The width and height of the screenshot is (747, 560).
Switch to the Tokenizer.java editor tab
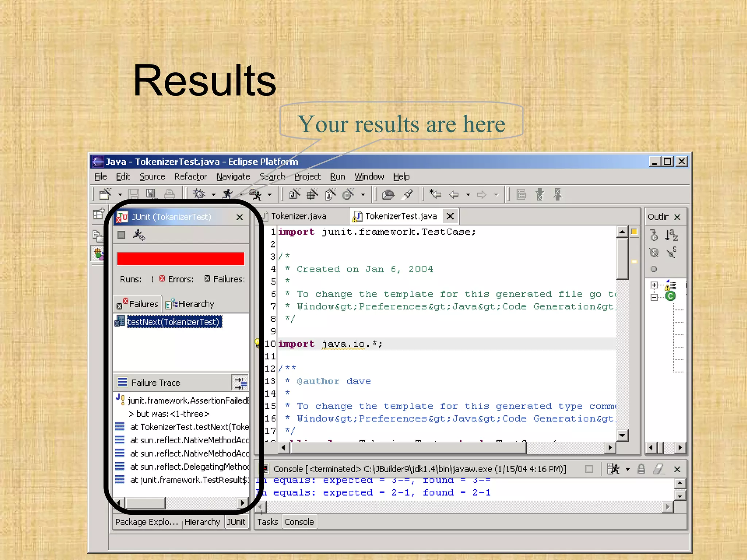[x=298, y=217]
